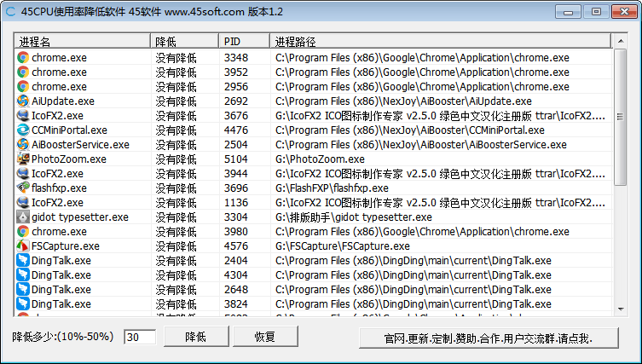The image size is (642, 364).
Task: Focus the reduction percentage input field
Action: pos(140,337)
